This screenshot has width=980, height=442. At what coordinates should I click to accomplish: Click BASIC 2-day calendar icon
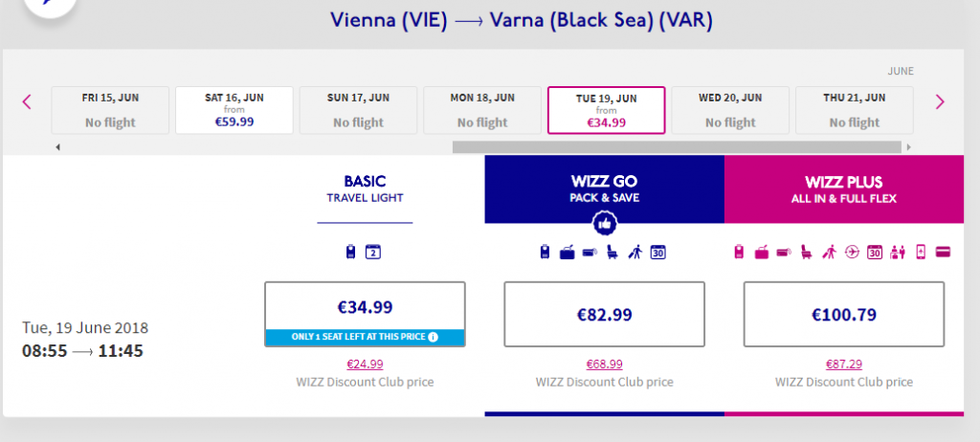373,252
